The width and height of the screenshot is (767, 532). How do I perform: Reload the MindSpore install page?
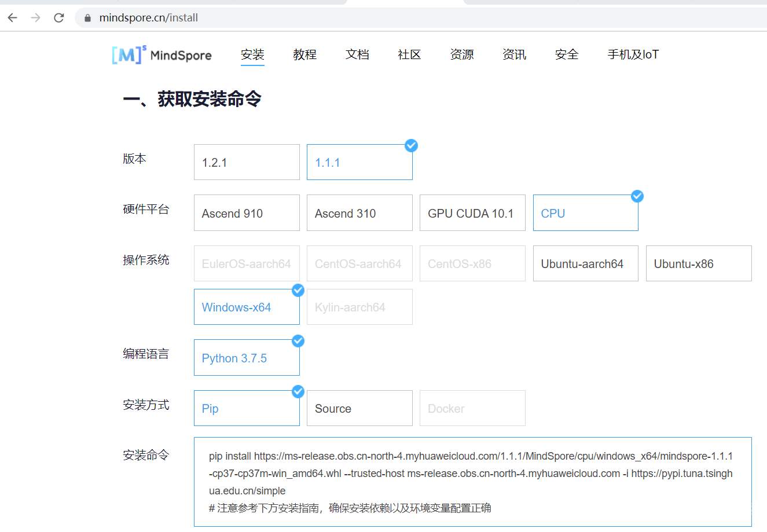tap(58, 17)
